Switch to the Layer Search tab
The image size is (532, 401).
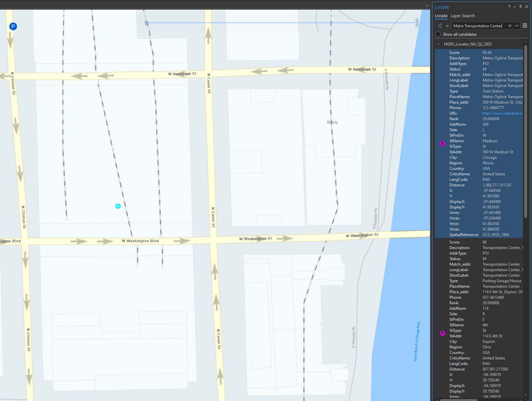[462, 16]
